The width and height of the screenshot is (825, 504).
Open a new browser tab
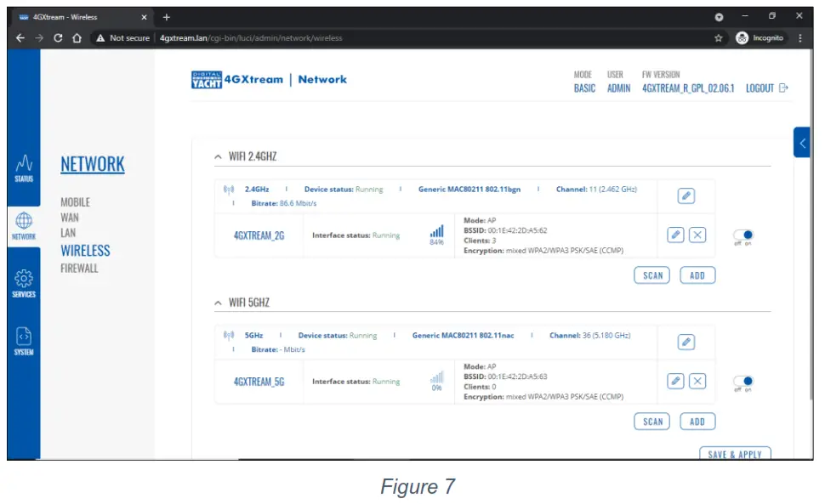click(166, 17)
